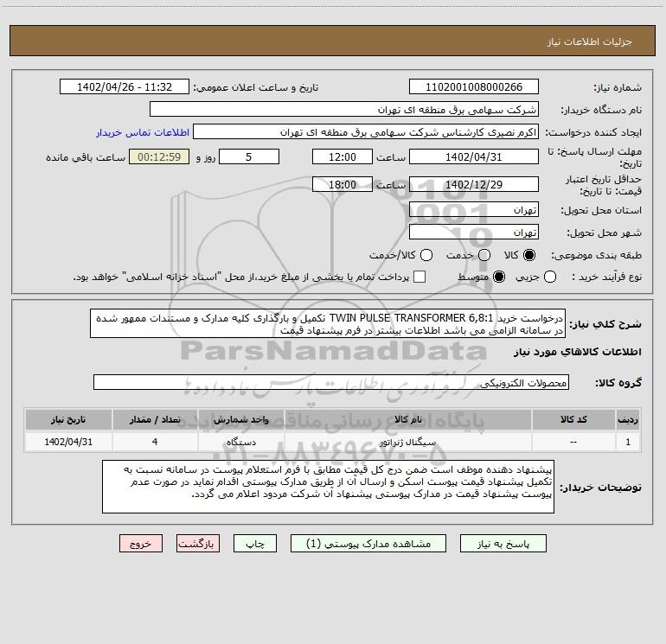Screen dimensions: 666x644
Task: Open مشاهده مدارک پیوستی (1) button
Action: click(x=368, y=544)
